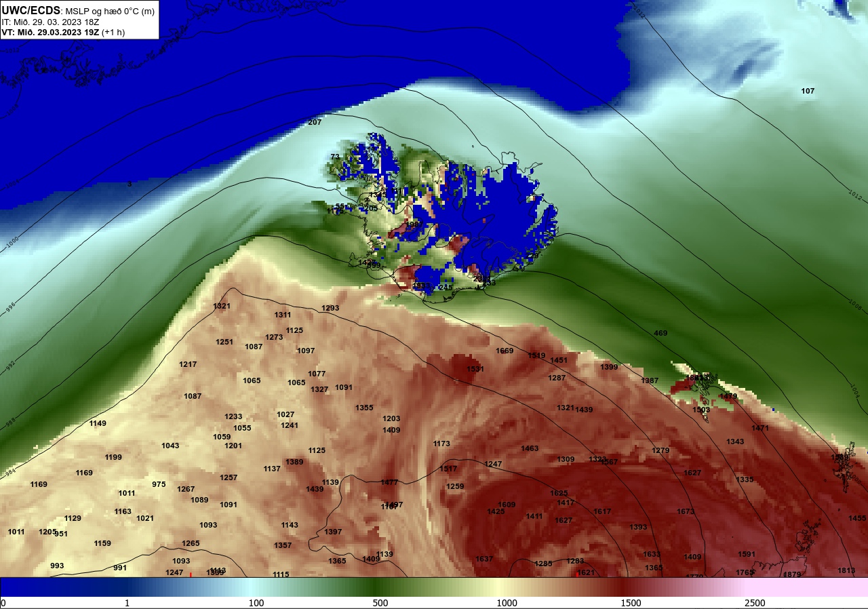Click the map value 1159
868x609 pixels.
pos(102,543)
